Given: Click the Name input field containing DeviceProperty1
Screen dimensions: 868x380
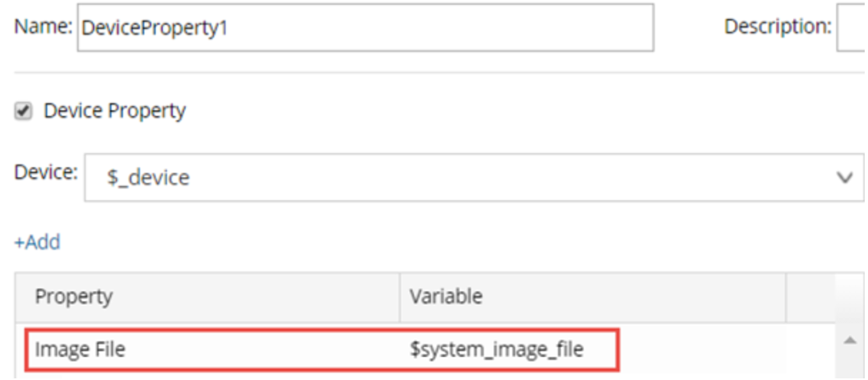Looking at the screenshot, I should 364,28.
